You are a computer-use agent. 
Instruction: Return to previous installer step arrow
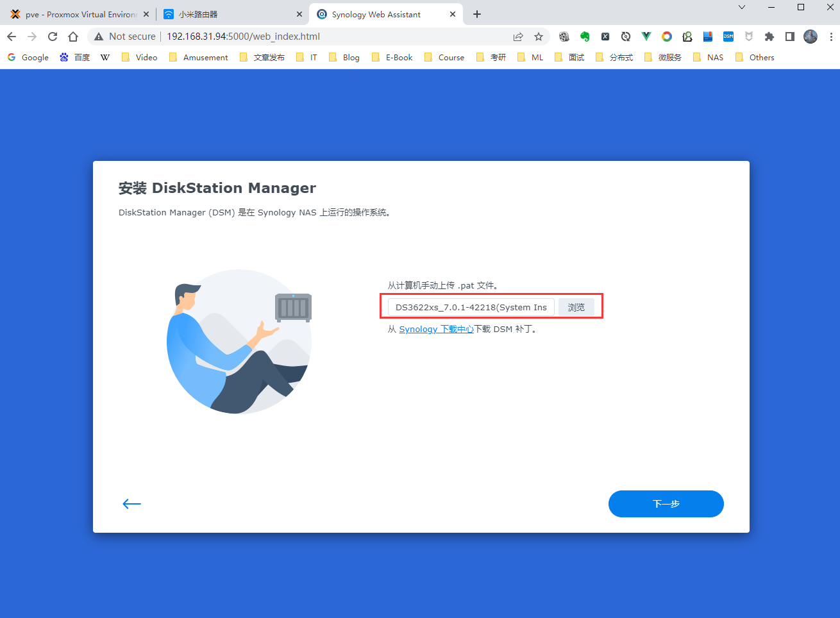[x=131, y=504]
